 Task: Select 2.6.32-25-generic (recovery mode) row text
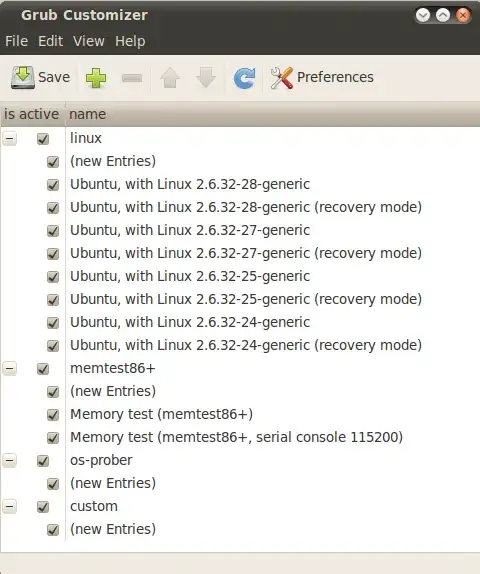[246, 299]
